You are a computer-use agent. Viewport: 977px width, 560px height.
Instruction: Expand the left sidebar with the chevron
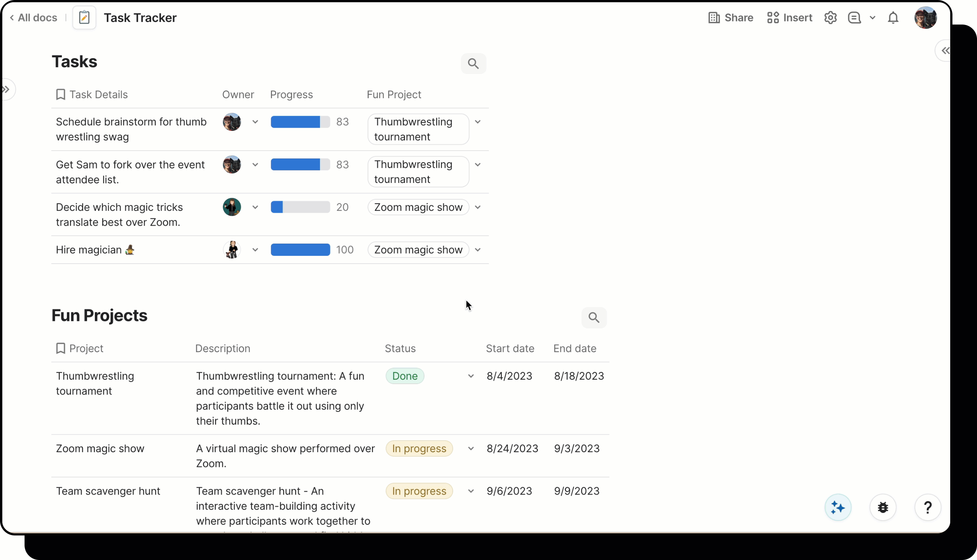(x=6, y=89)
